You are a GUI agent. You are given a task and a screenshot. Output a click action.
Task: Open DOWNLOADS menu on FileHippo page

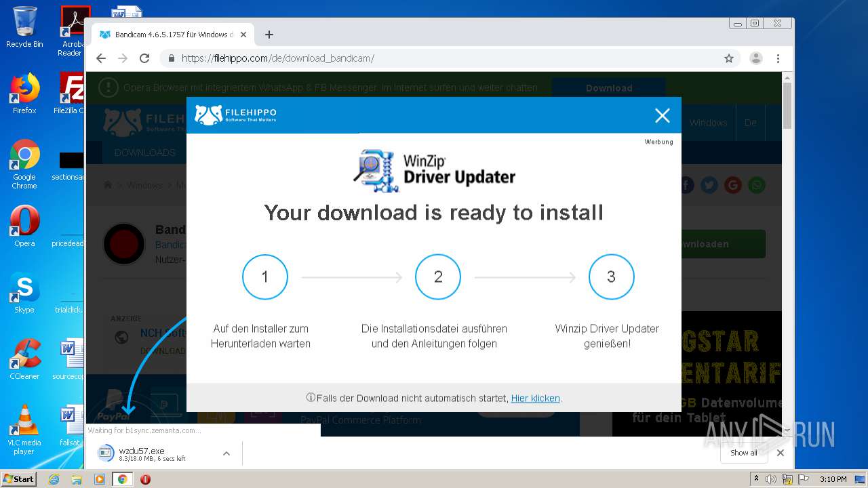click(x=144, y=152)
